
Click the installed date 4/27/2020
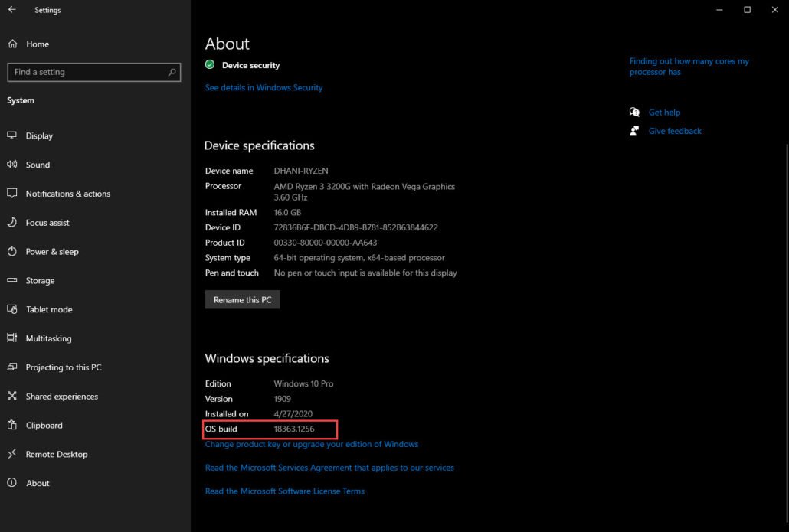tap(293, 414)
